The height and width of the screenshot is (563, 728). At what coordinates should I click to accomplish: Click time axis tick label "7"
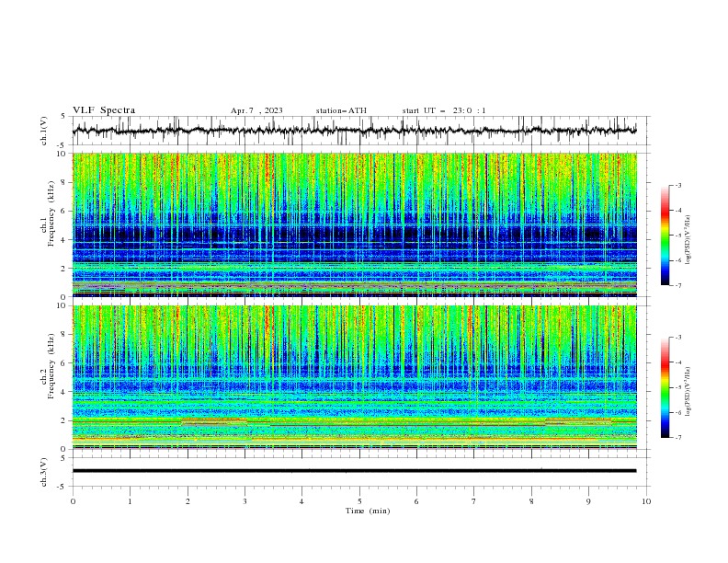pyautogui.click(x=474, y=501)
